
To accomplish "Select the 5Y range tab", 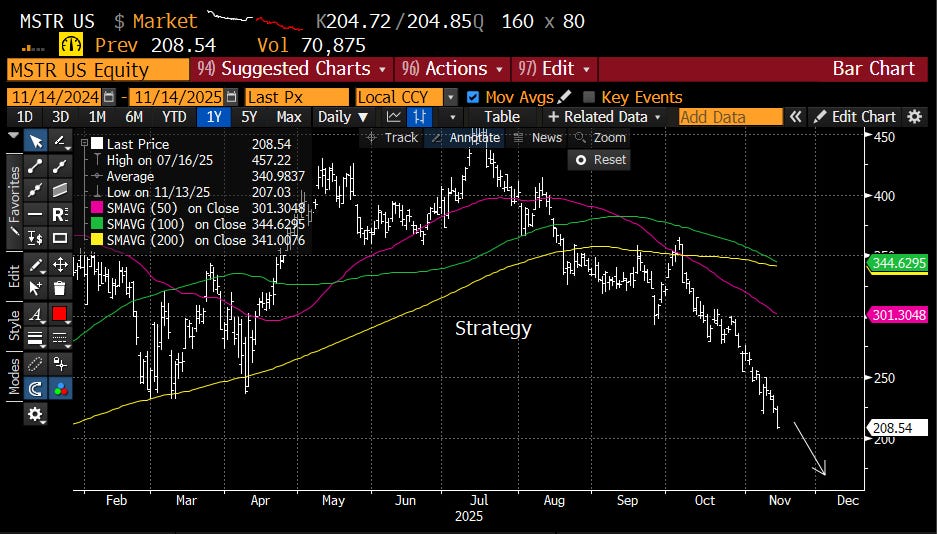I will point(249,116).
